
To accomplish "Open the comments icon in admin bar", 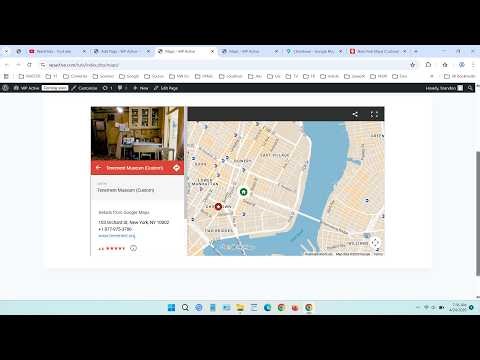I will [122, 88].
